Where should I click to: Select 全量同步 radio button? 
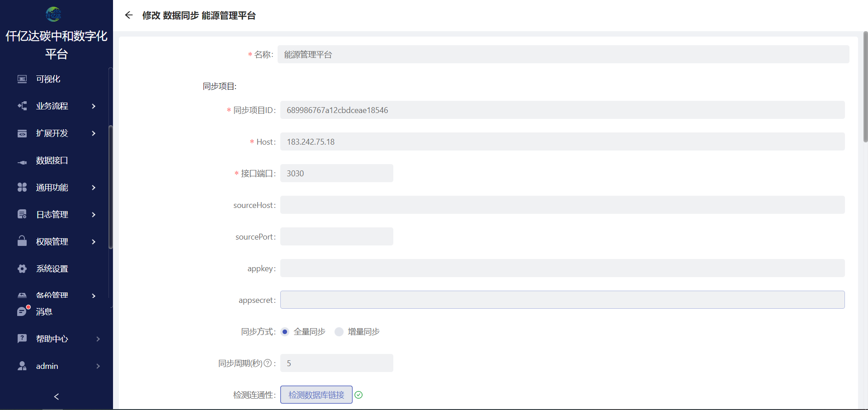pyautogui.click(x=285, y=332)
